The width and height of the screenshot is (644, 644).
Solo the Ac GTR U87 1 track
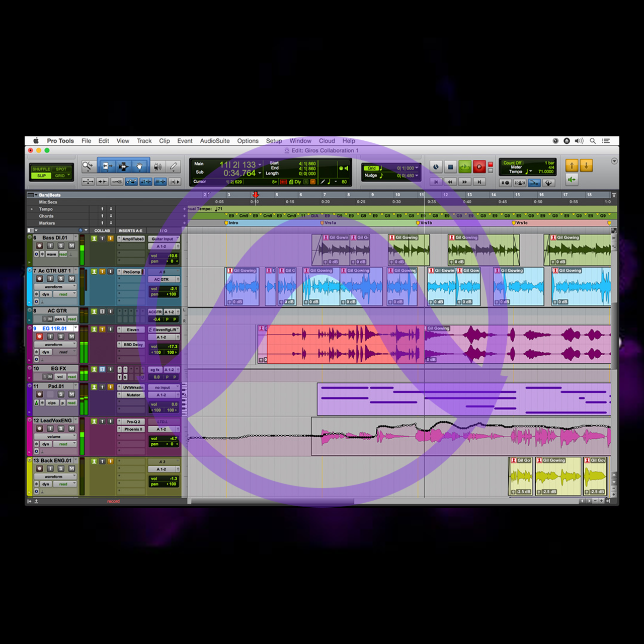(x=61, y=279)
